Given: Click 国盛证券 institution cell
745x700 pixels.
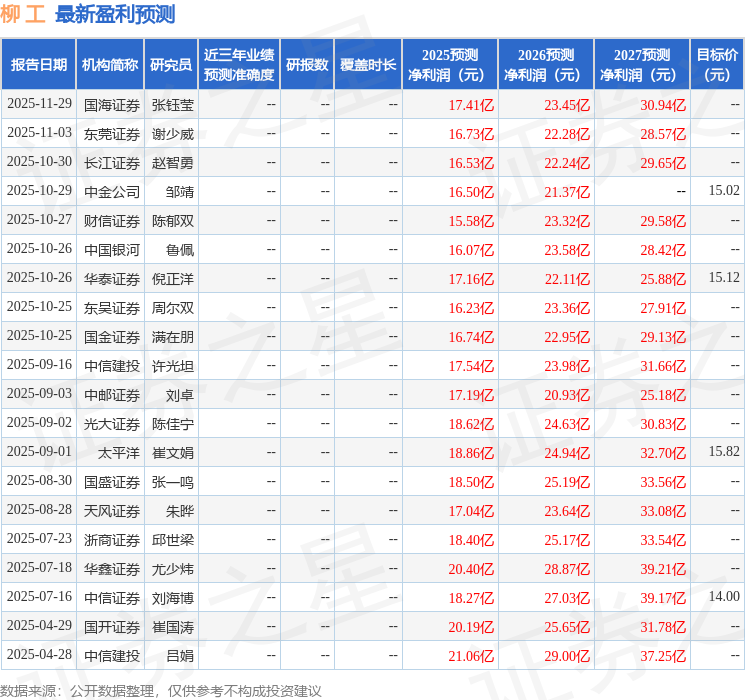Looking at the screenshot, I should click(x=112, y=482).
